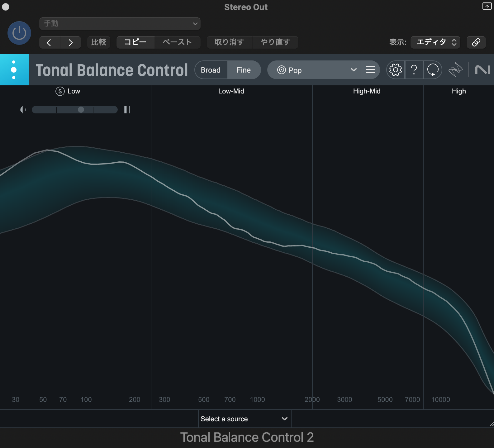494x448 pixels.
Task: Click the High-Mid band label
Action: (367, 91)
